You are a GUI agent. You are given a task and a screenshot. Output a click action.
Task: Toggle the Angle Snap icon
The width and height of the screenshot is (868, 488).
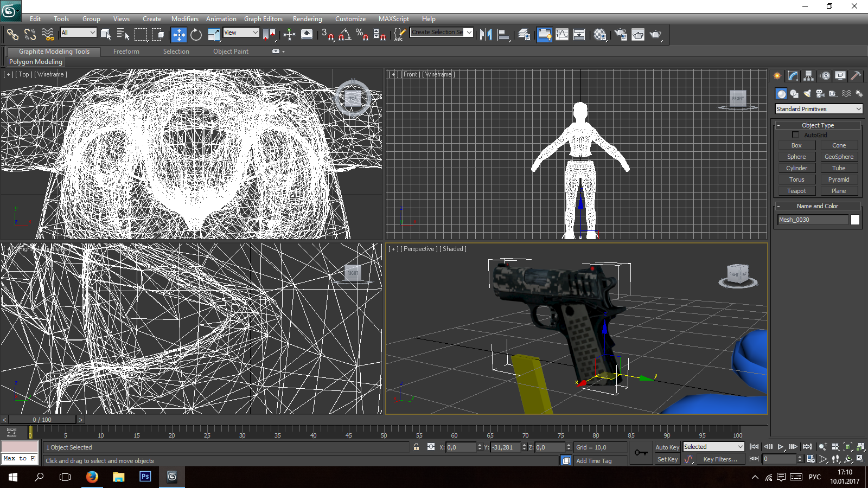coord(344,35)
